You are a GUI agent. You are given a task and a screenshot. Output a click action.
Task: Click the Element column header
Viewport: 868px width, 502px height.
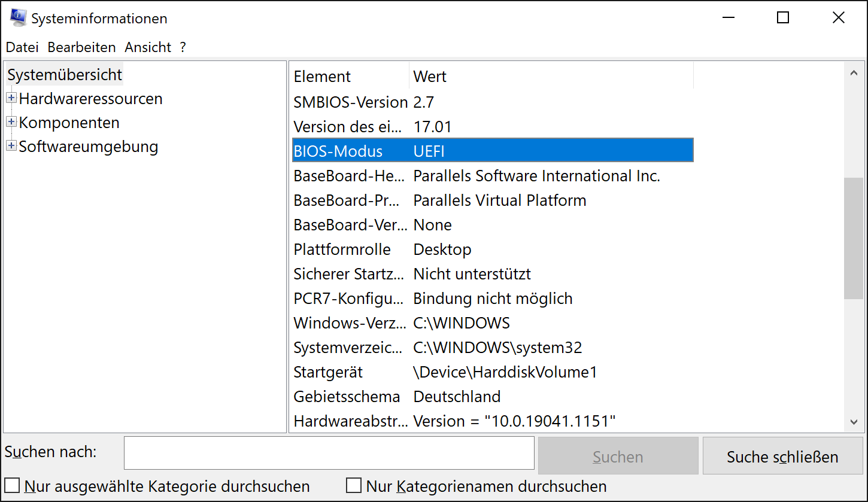321,76
